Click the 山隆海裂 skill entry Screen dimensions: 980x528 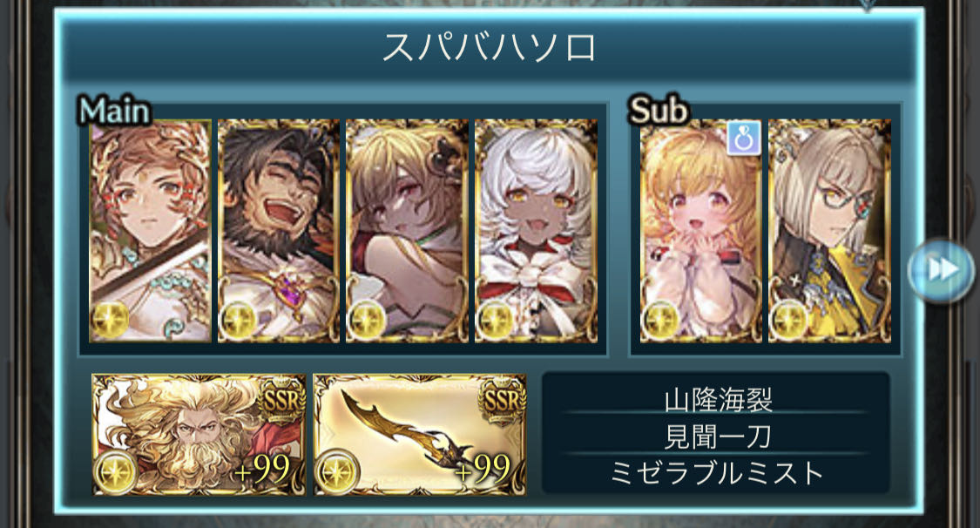(718, 400)
